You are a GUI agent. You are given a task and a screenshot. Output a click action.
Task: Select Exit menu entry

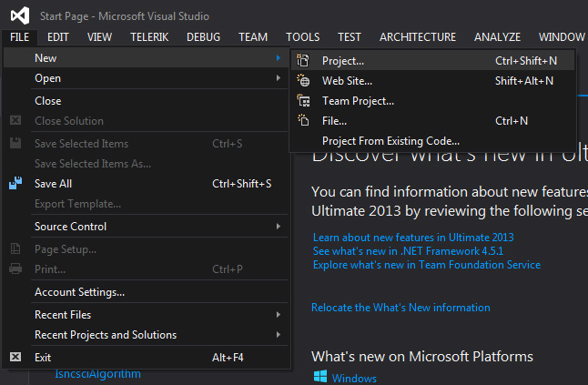click(147, 358)
